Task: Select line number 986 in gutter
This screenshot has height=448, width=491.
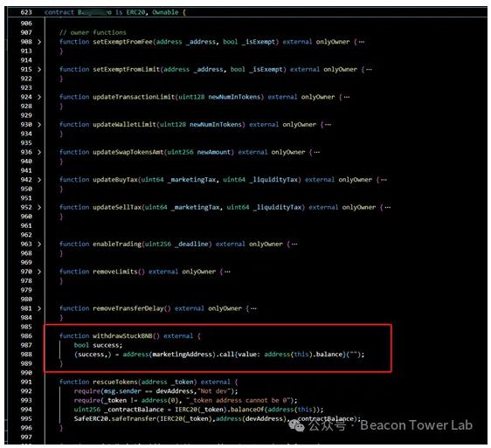Action: point(26,336)
